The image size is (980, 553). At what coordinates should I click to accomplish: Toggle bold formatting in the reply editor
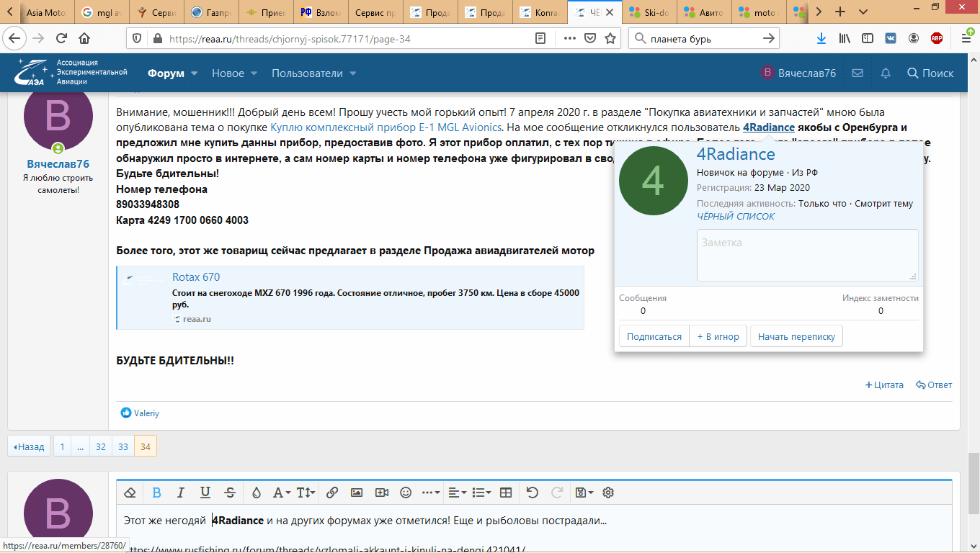pos(156,493)
